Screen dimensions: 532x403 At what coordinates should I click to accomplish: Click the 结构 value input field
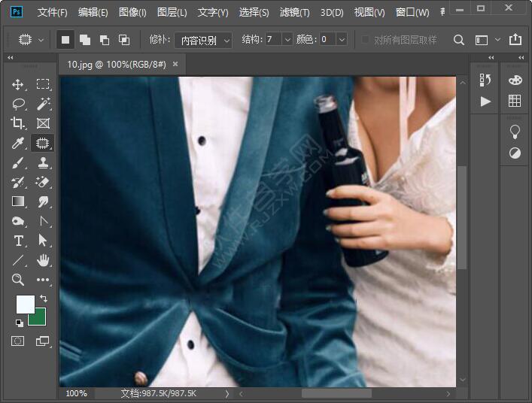[273, 40]
